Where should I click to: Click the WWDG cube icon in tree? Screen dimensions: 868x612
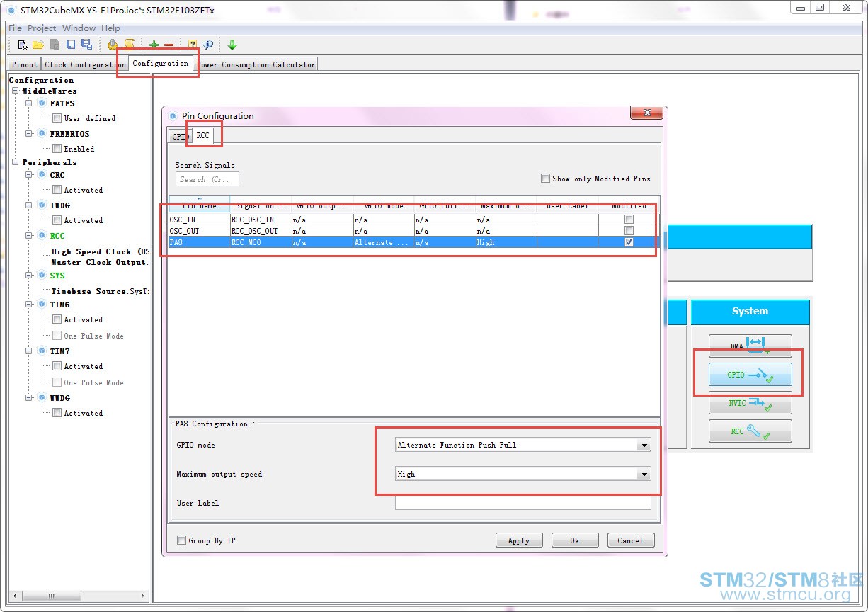[42, 398]
